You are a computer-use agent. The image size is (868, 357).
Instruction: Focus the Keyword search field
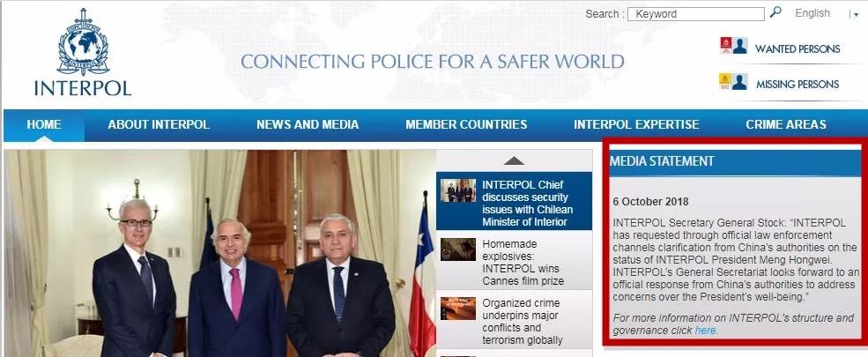(695, 14)
